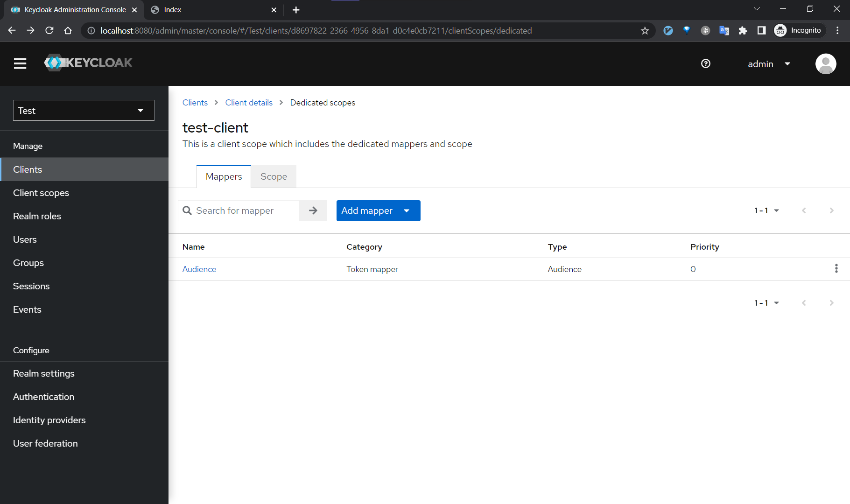Viewport: 850px width, 504px height.
Task: Open a new browser tab
Action: pos(296,10)
